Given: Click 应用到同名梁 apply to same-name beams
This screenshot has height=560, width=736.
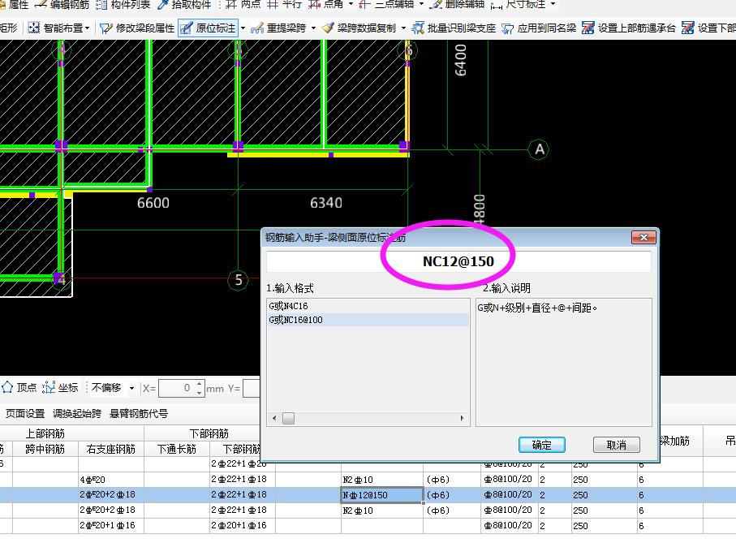Looking at the screenshot, I should (539, 28).
